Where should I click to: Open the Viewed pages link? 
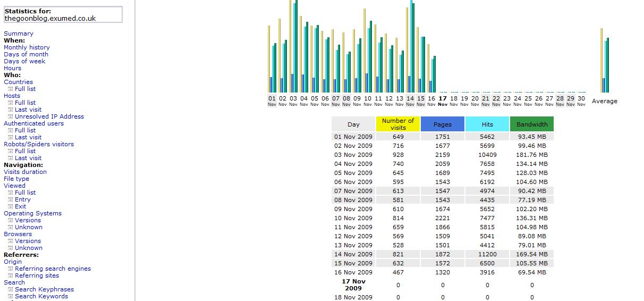point(14,186)
